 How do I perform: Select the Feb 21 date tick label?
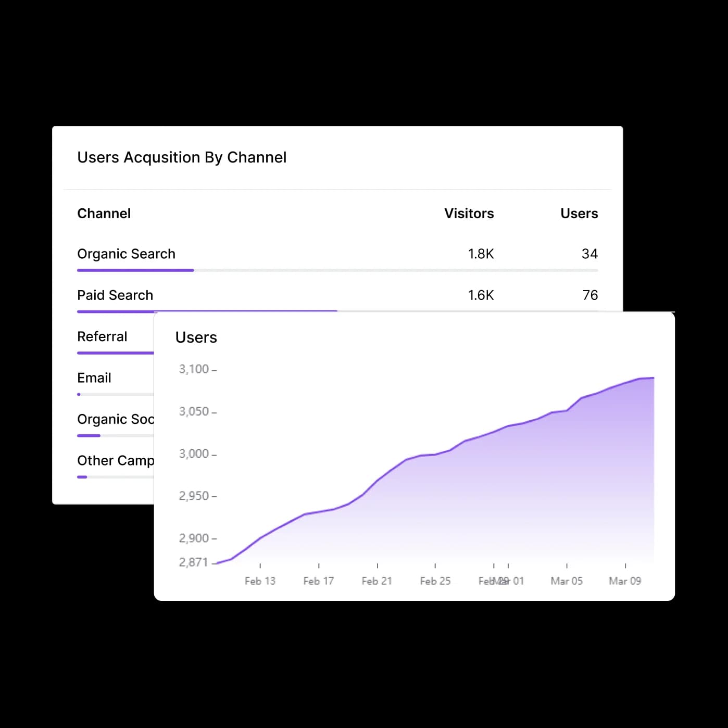coord(376,581)
